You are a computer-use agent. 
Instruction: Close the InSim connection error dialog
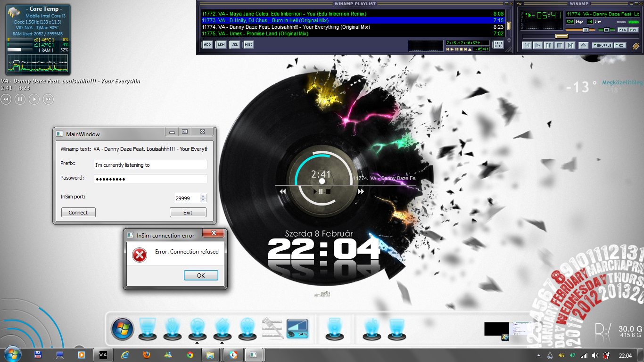[x=214, y=233]
